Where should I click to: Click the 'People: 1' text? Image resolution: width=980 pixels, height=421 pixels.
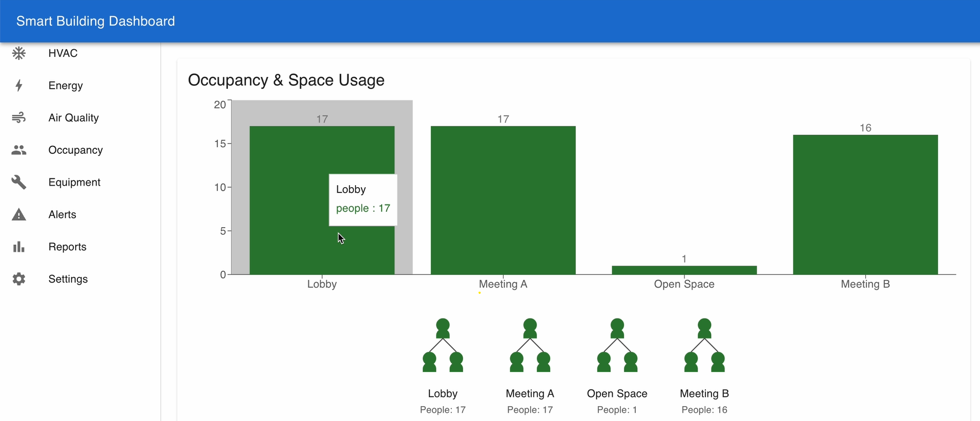coord(617,410)
